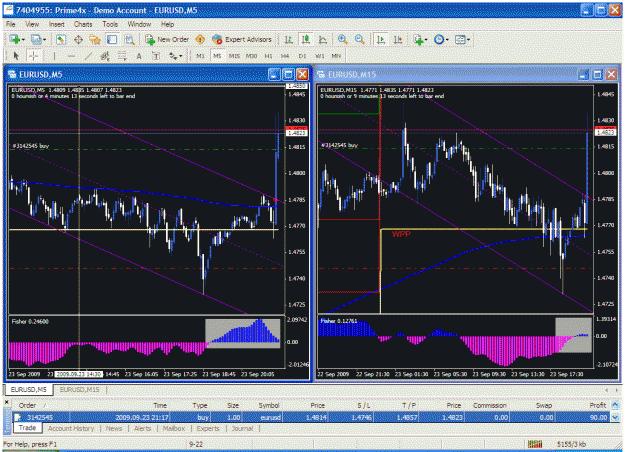Open the Templates dropdown
This screenshot has width=625, height=452.
pos(462,39)
